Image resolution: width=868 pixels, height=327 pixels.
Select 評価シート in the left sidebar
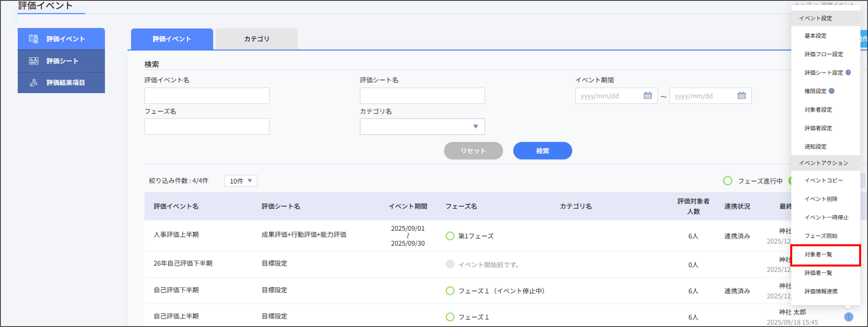click(61, 60)
